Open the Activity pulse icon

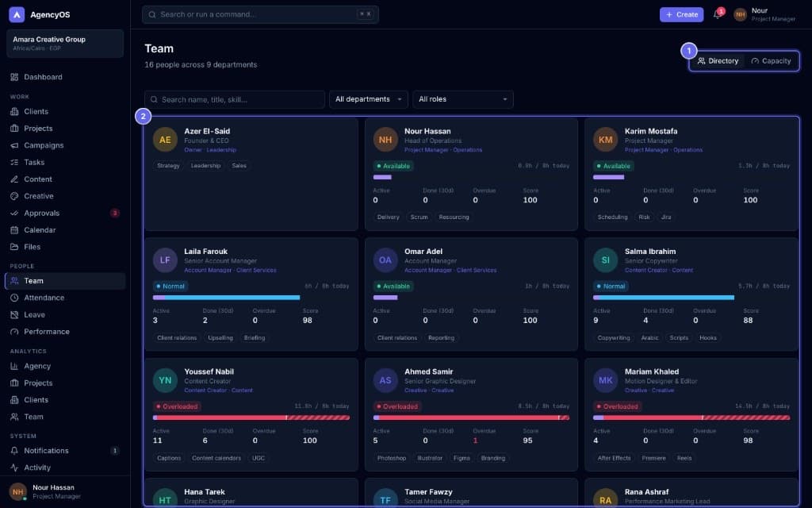(14, 468)
